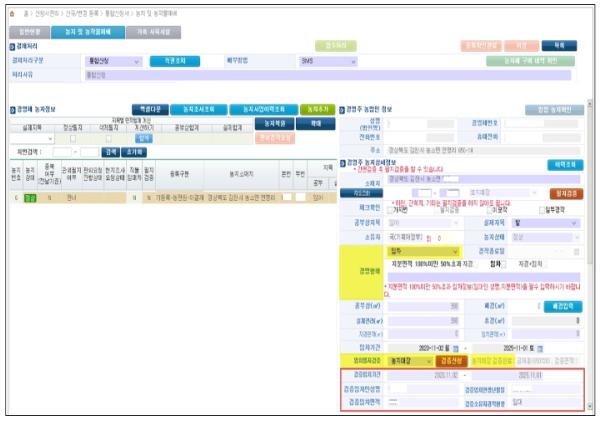Click the 경영체 농지정보 section header icon
Image resolution: width=600 pixels, height=421 pixels.
coord(13,109)
